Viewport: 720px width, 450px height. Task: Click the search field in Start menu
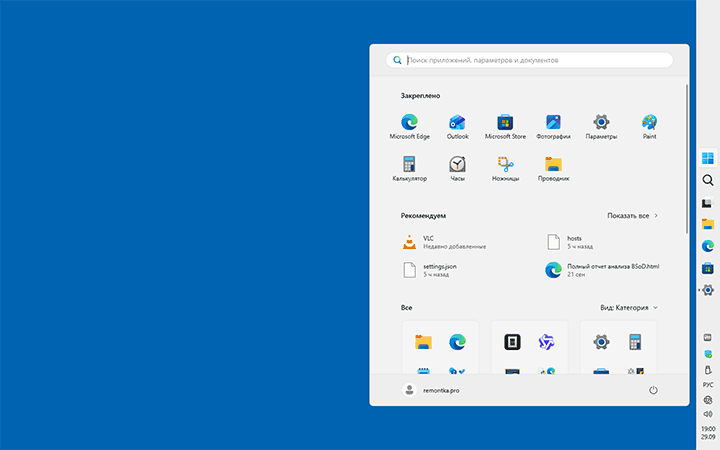pyautogui.click(x=529, y=60)
